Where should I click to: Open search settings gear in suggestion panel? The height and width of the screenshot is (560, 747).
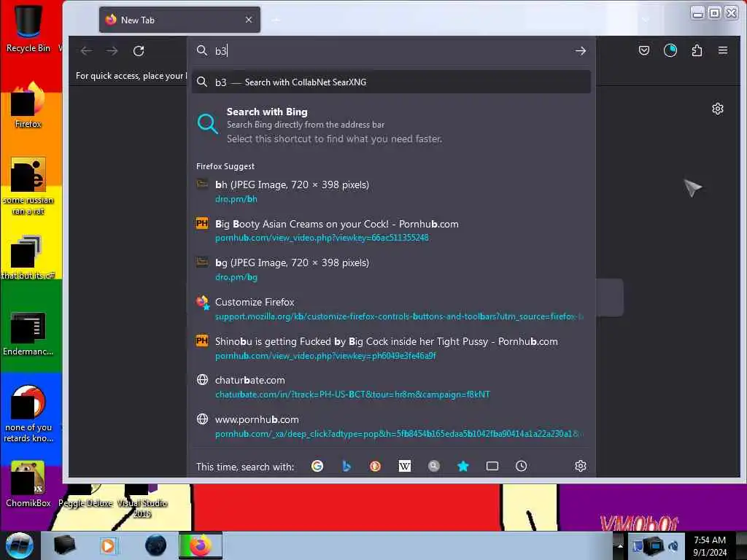(580, 466)
